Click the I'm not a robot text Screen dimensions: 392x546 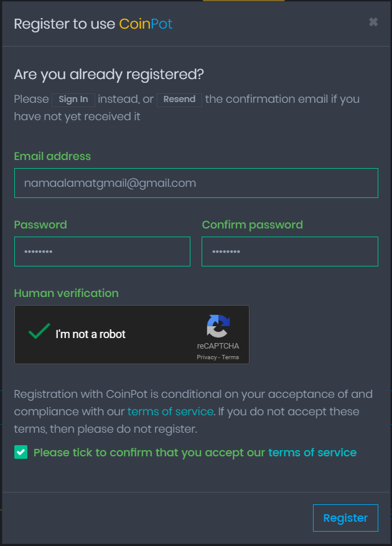tap(90, 334)
